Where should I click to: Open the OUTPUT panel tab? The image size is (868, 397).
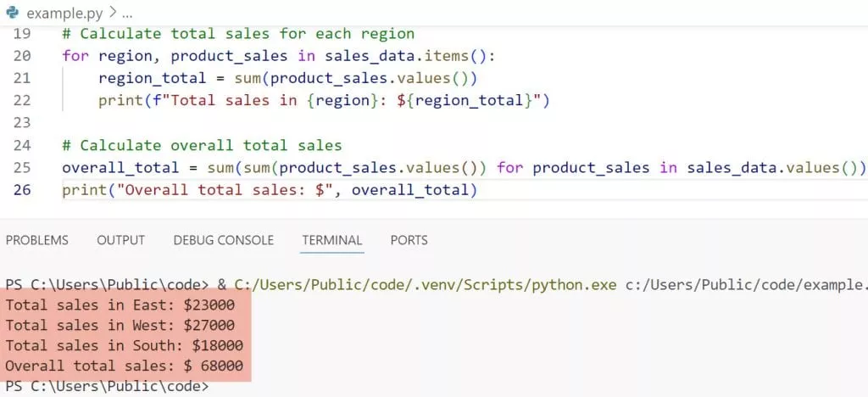(x=120, y=240)
